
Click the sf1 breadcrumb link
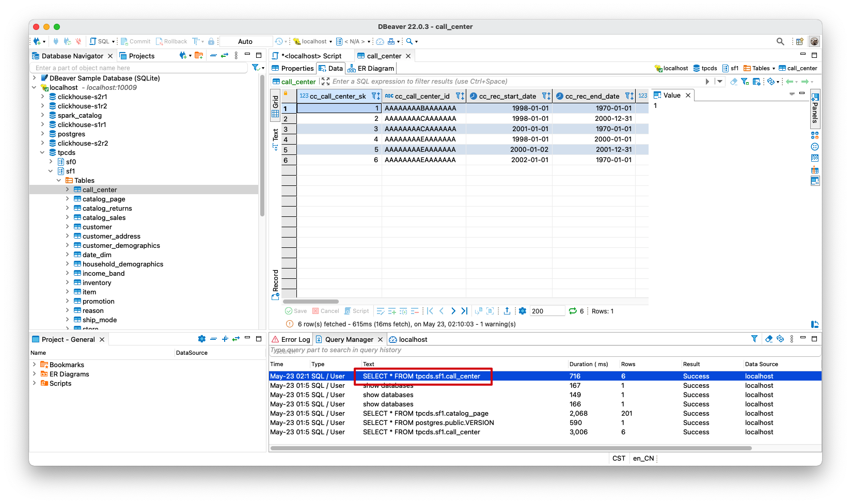click(731, 68)
